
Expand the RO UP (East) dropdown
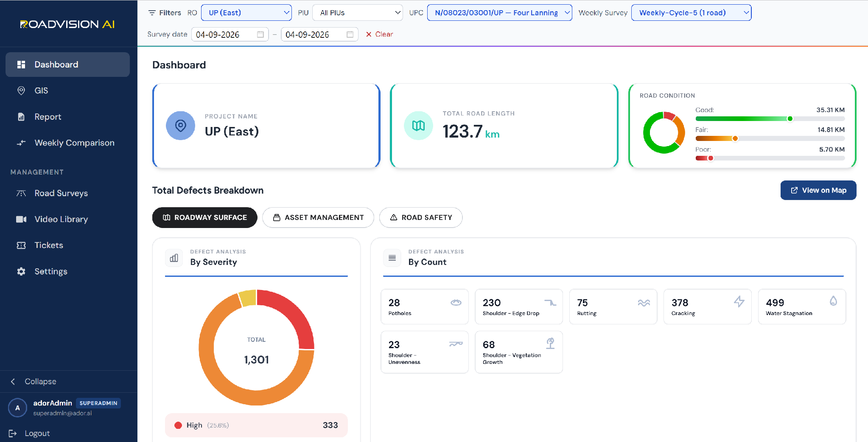click(246, 13)
